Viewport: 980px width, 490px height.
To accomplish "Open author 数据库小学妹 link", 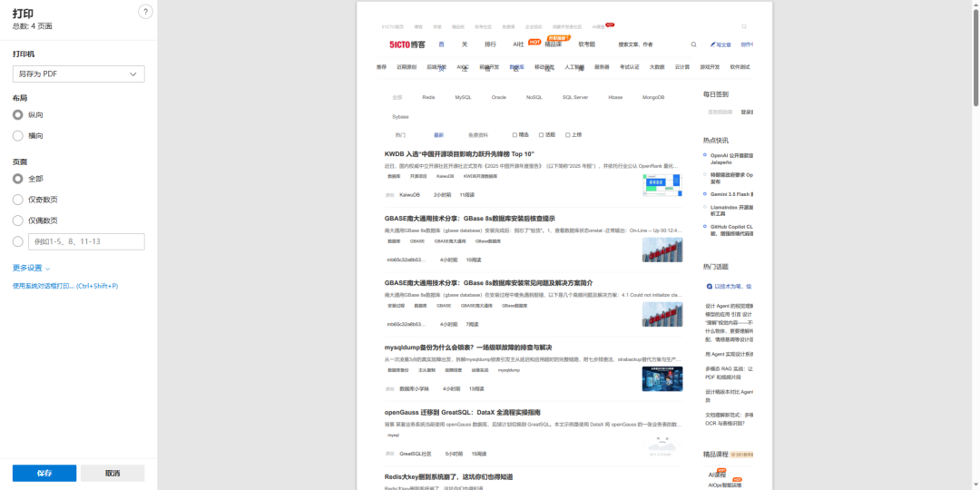I will coord(415,388).
